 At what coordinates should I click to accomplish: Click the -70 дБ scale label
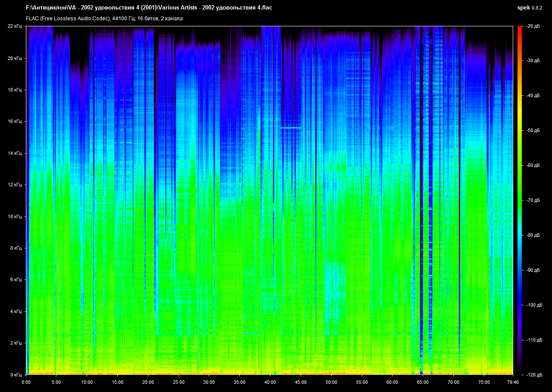(x=533, y=201)
